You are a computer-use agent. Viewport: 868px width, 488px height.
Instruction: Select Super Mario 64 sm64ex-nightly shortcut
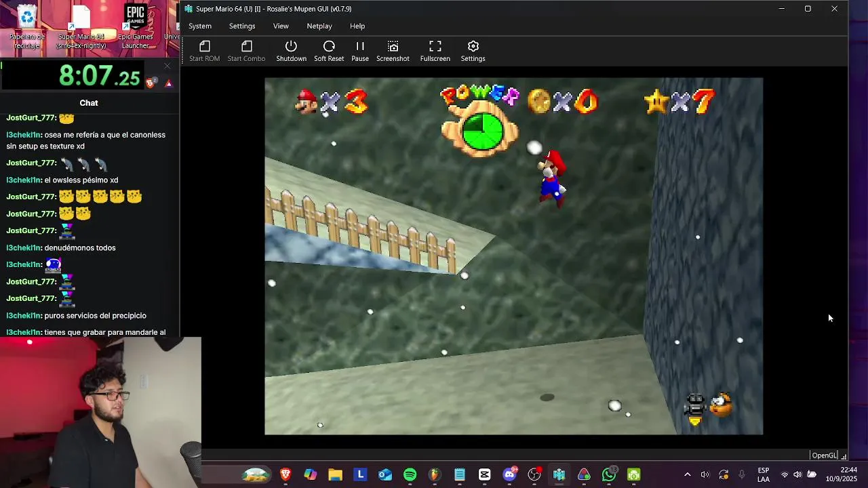(81, 27)
